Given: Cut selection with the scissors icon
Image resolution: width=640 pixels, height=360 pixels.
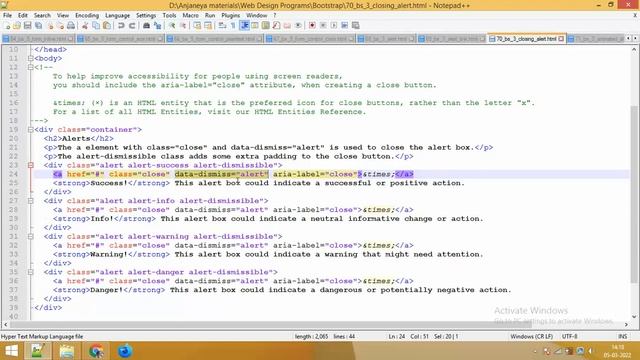Looking at the screenshot, I should (x=85, y=26).
